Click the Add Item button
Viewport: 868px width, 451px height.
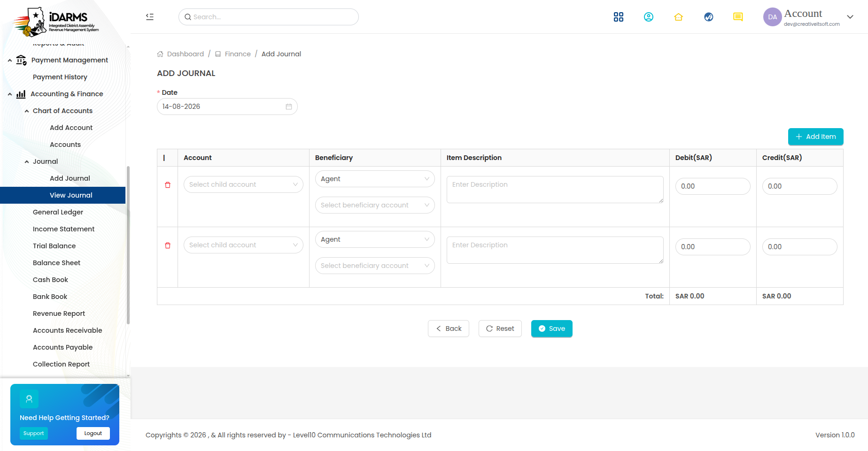(815, 137)
